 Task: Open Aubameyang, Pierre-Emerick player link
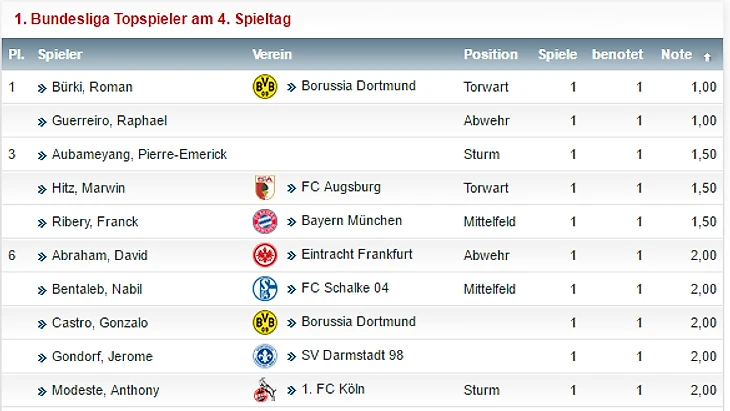pyautogui.click(x=139, y=155)
